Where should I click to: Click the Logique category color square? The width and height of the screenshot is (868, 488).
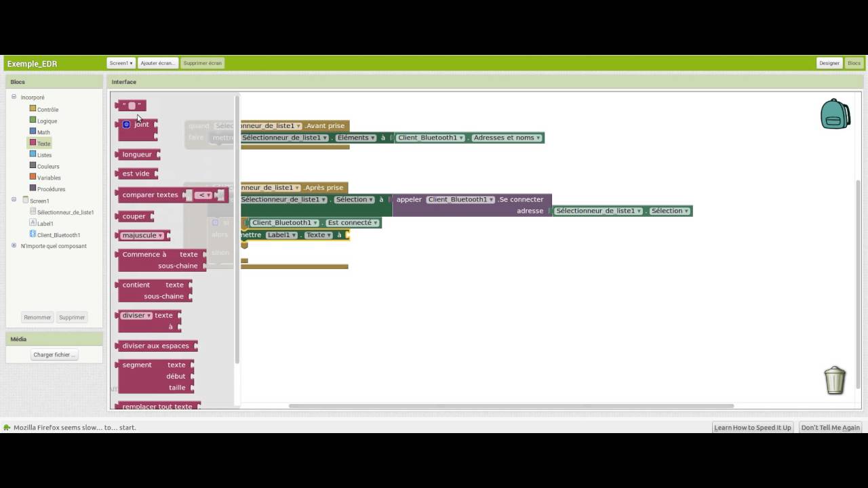[x=33, y=120]
